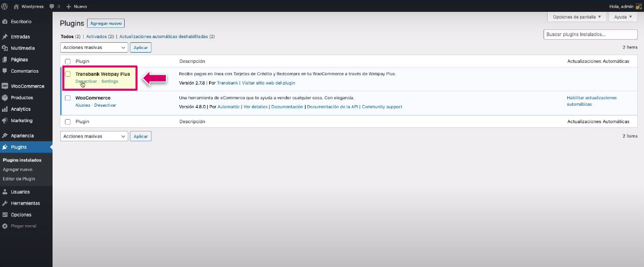The width and height of the screenshot is (644, 267).
Task: Click Desactivar under Transbank Webpay Plus
Action: (x=86, y=81)
